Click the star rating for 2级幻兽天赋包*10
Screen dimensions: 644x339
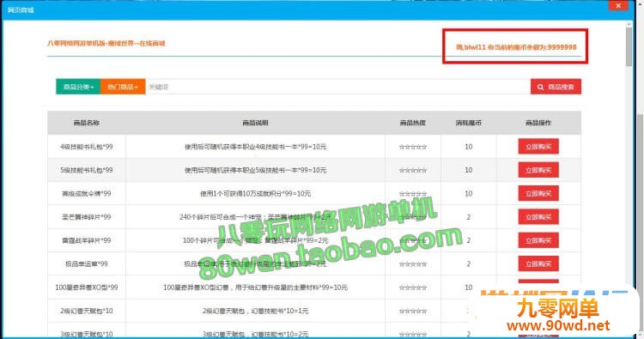(x=413, y=311)
